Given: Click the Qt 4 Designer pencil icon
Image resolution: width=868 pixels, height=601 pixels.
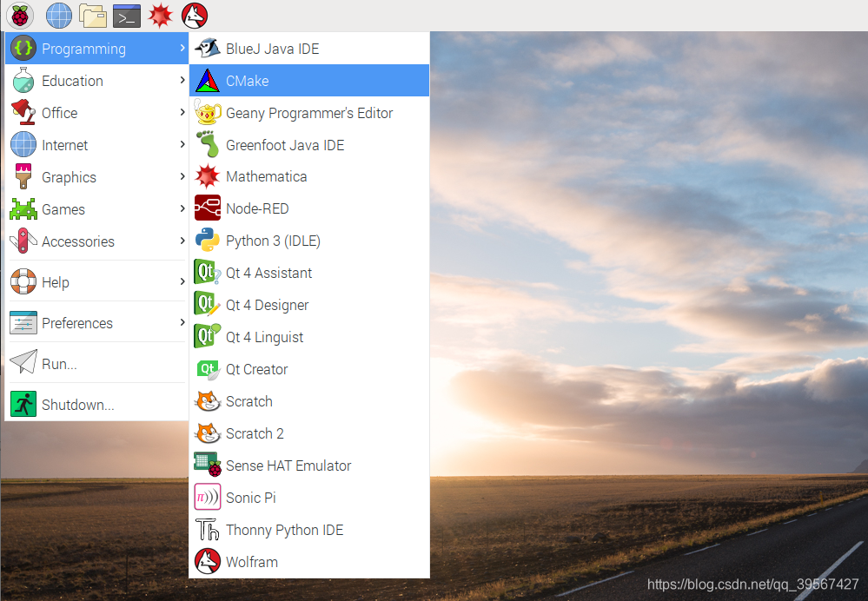Looking at the screenshot, I should pyautogui.click(x=208, y=304).
